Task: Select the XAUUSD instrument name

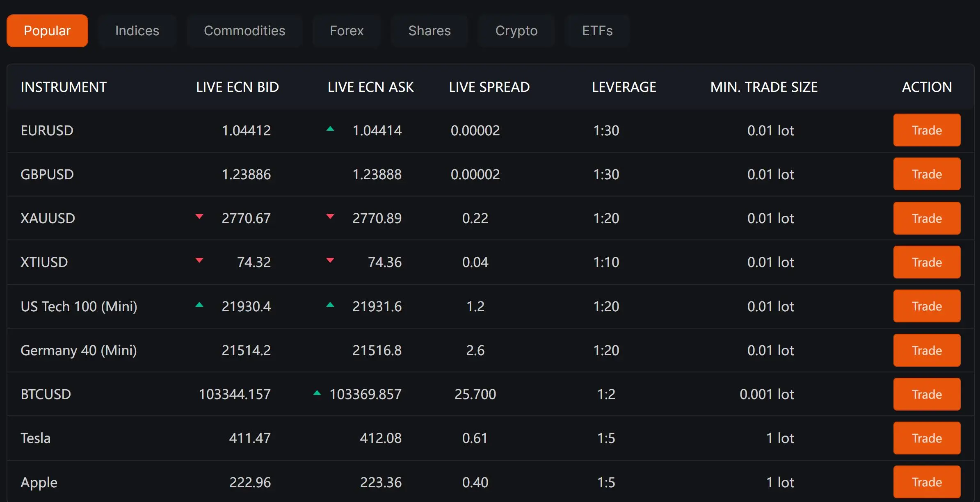Action: (x=48, y=218)
